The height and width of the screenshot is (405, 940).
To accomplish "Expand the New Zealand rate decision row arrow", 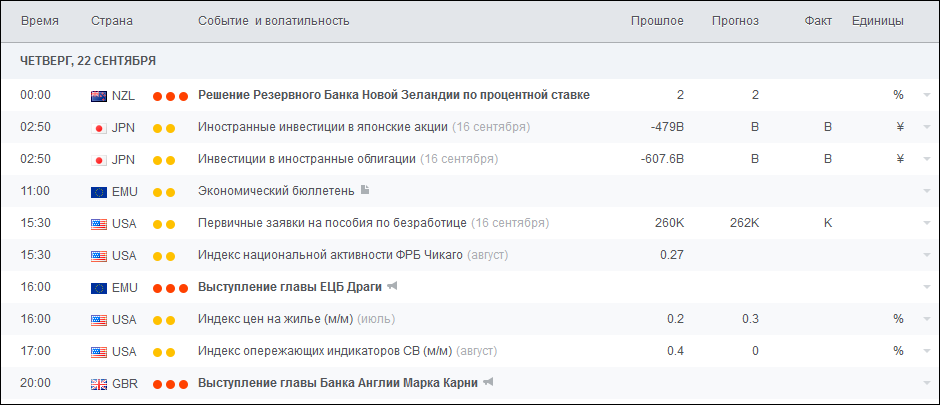I will coord(927,96).
